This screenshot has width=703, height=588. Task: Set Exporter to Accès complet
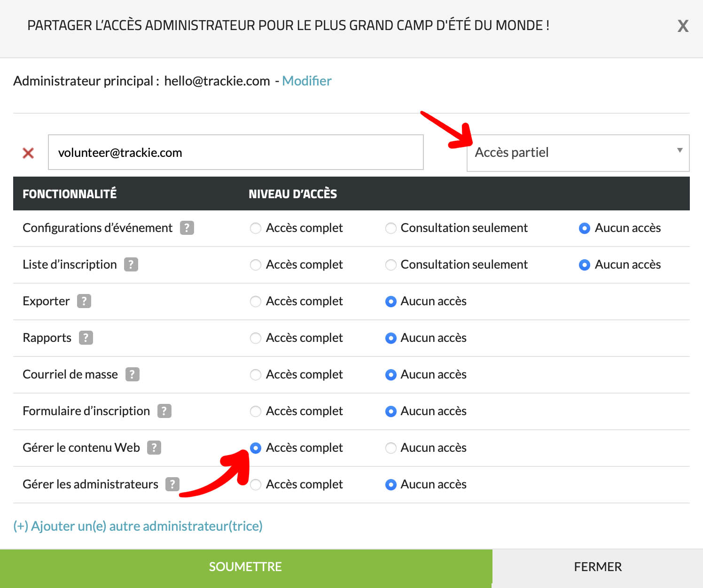pos(256,302)
